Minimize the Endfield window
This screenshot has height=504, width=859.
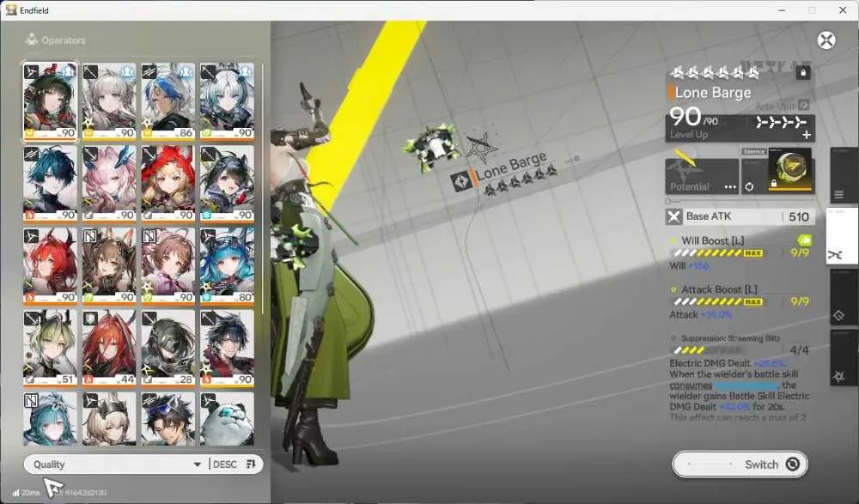tap(782, 10)
